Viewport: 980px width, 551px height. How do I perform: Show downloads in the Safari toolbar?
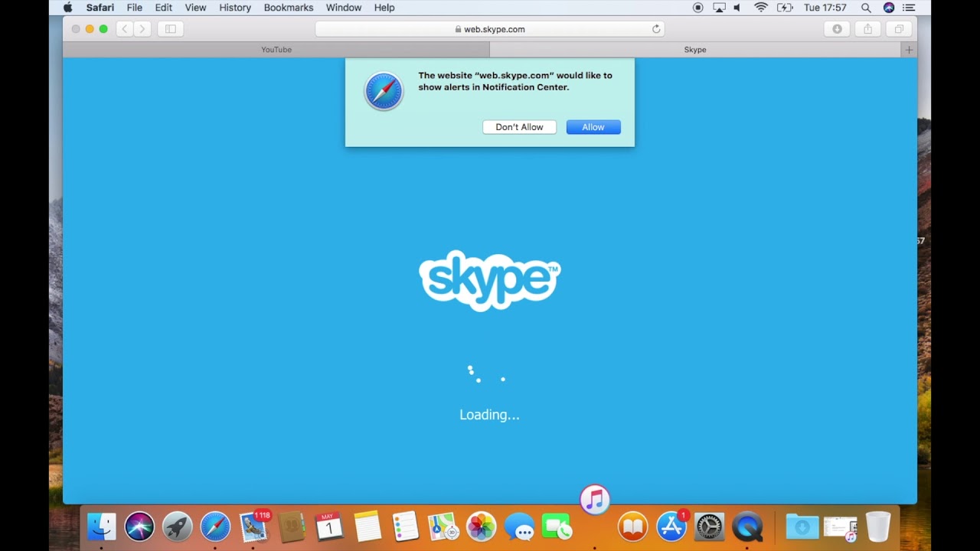pyautogui.click(x=837, y=29)
